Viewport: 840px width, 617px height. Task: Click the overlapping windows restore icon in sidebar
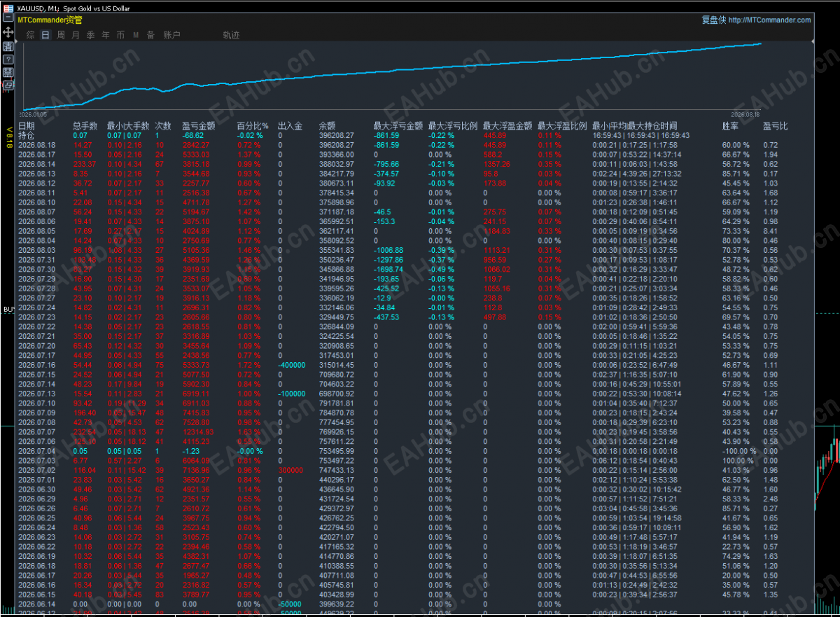tap(8, 85)
